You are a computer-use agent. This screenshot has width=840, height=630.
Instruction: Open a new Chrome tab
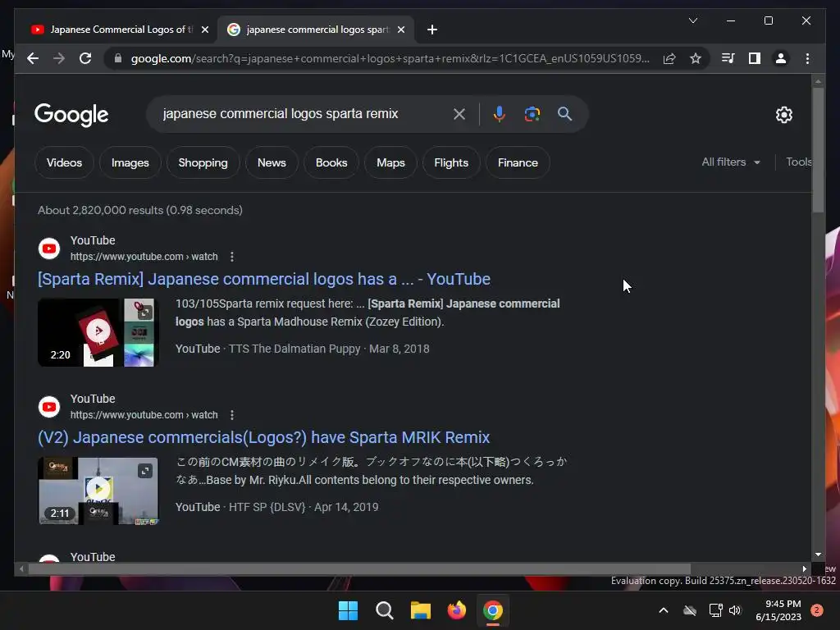pos(432,30)
